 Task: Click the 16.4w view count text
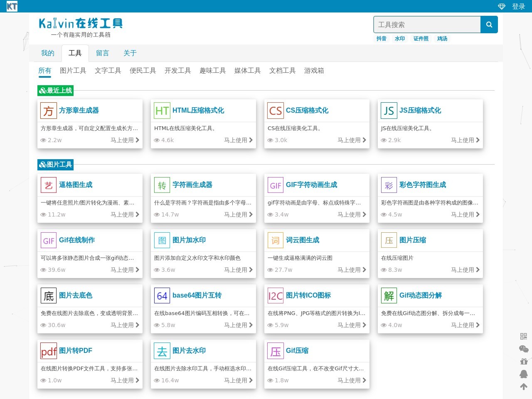tap(170, 380)
